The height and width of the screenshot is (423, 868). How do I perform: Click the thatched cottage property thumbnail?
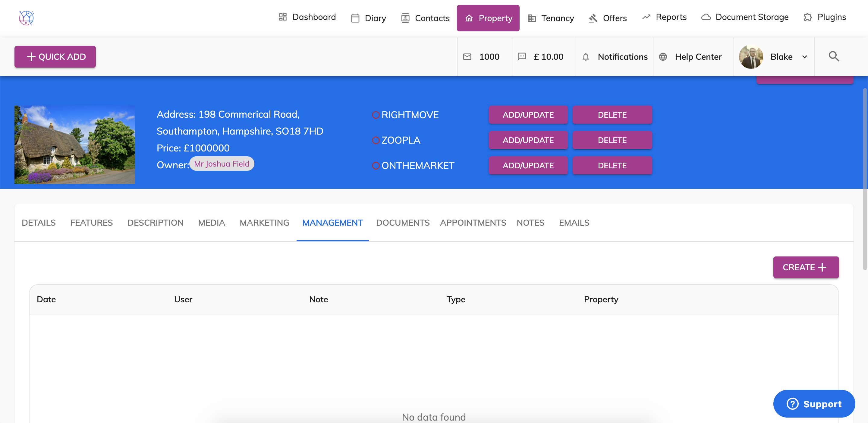pyautogui.click(x=74, y=145)
